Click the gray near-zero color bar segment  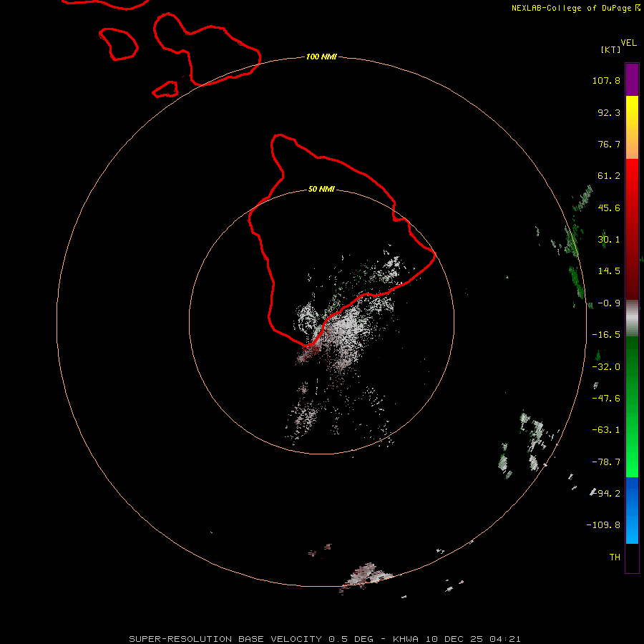click(x=632, y=318)
